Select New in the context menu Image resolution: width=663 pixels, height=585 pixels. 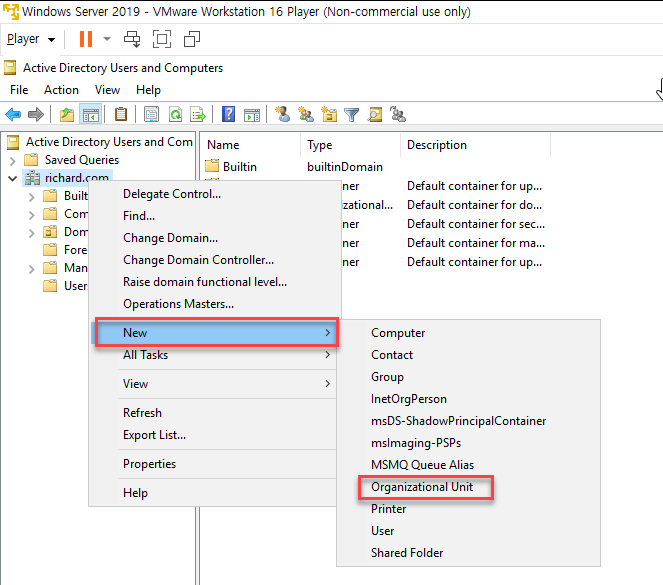click(x=216, y=333)
